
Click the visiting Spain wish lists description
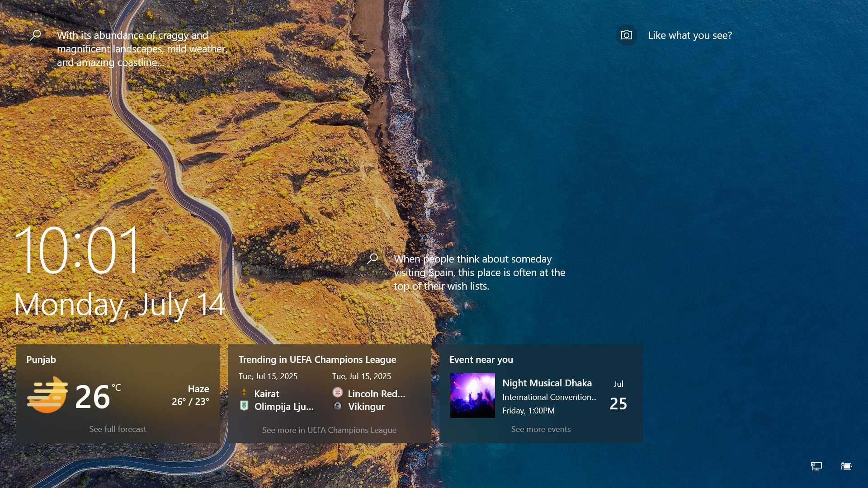(x=480, y=272)
